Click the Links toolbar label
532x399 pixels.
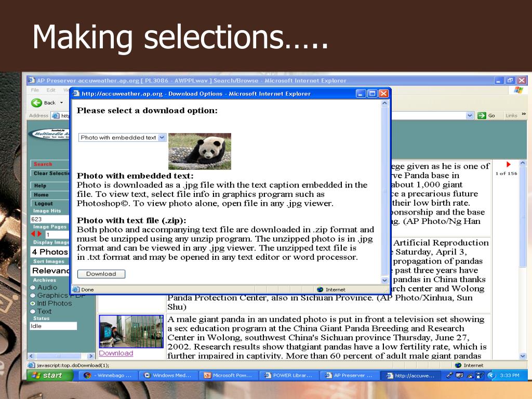click(511, 115)
